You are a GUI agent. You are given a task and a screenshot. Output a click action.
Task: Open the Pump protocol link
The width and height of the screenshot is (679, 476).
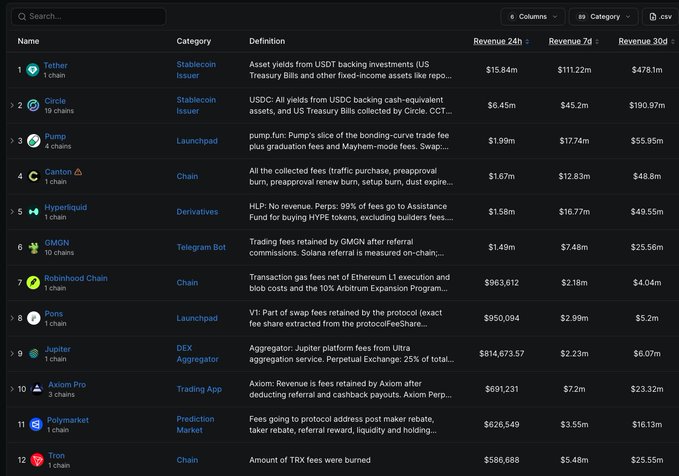[x=55, y=136]
